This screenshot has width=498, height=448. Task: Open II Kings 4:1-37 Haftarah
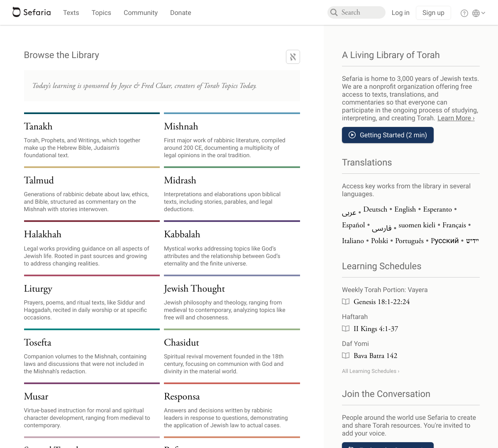pyautogui.click(x=376, y=329)
